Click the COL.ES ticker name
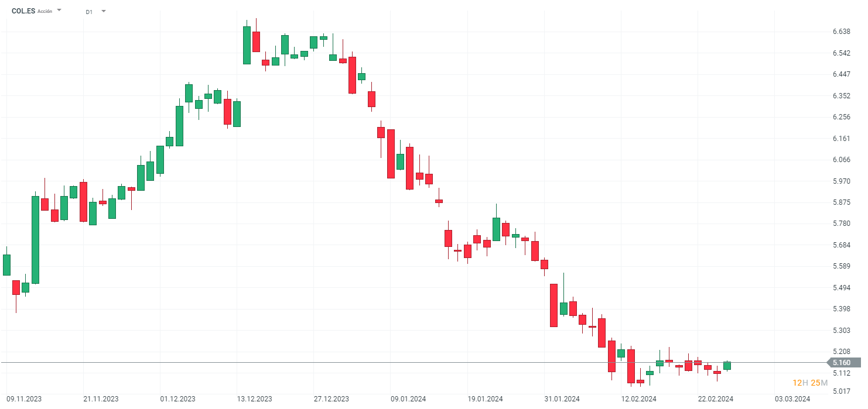 pyautogui.click(x=23, y=11)
